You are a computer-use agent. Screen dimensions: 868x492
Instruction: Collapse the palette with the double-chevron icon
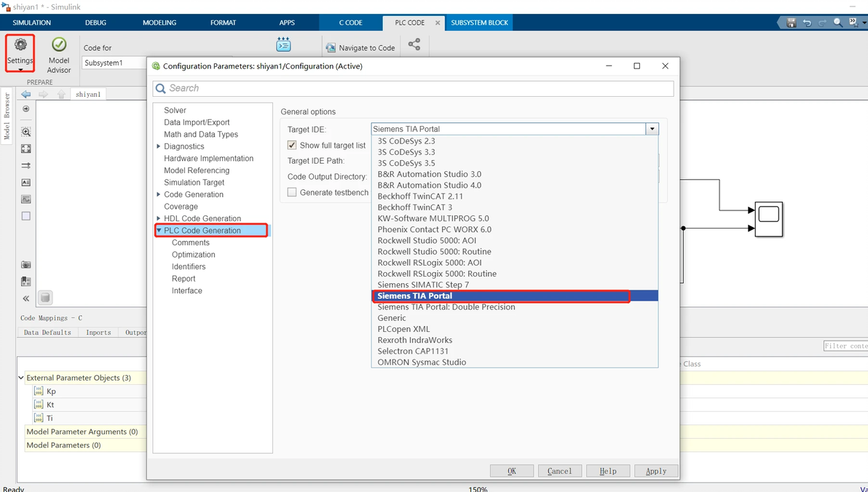click(x=26, y=298)
